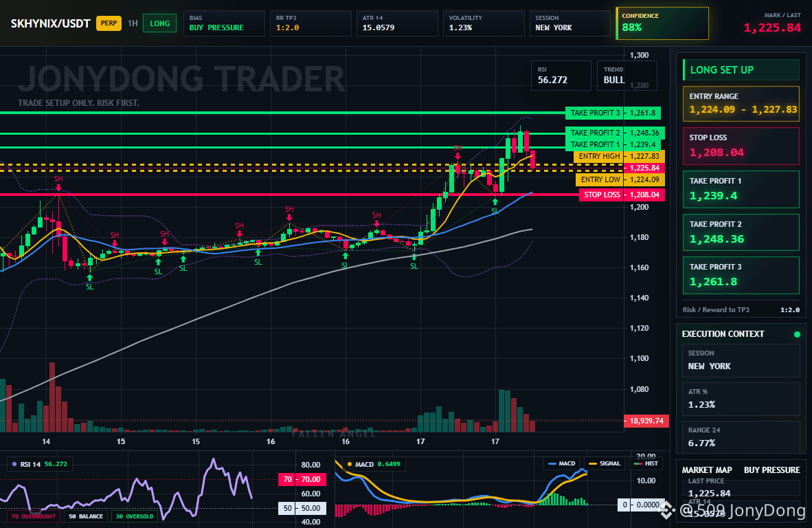Click the Market Map heading
Viewport: 812px width, 528px height.
(x=707, y=470)
